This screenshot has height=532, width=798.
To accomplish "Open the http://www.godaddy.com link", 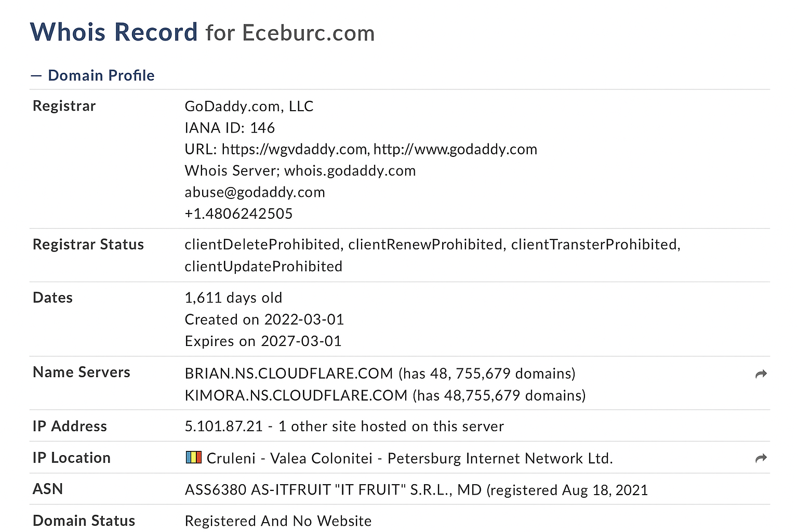I will pos(455,150).
